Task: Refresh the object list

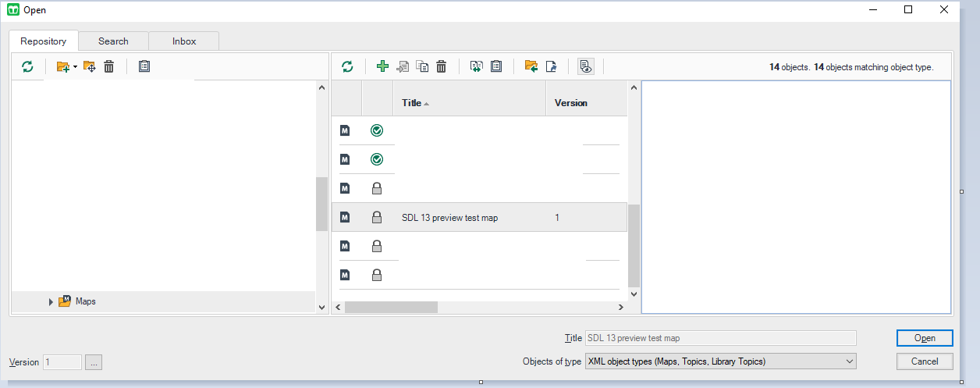Action: click(348, 67)
